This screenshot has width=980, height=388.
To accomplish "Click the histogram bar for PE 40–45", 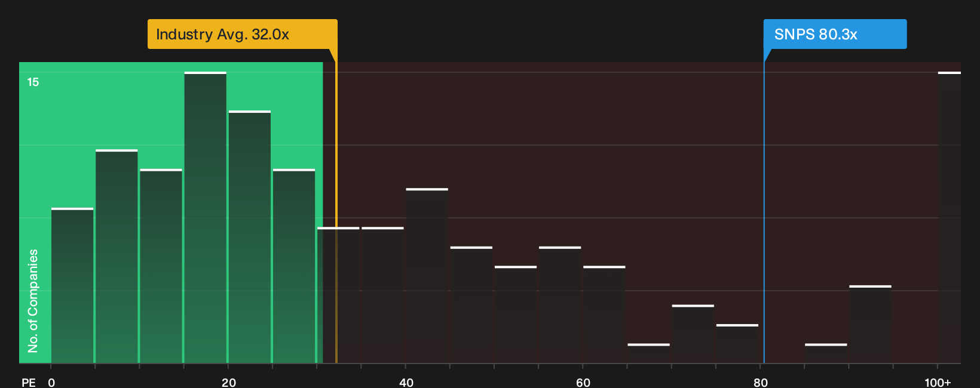I will tap(427, 276).
